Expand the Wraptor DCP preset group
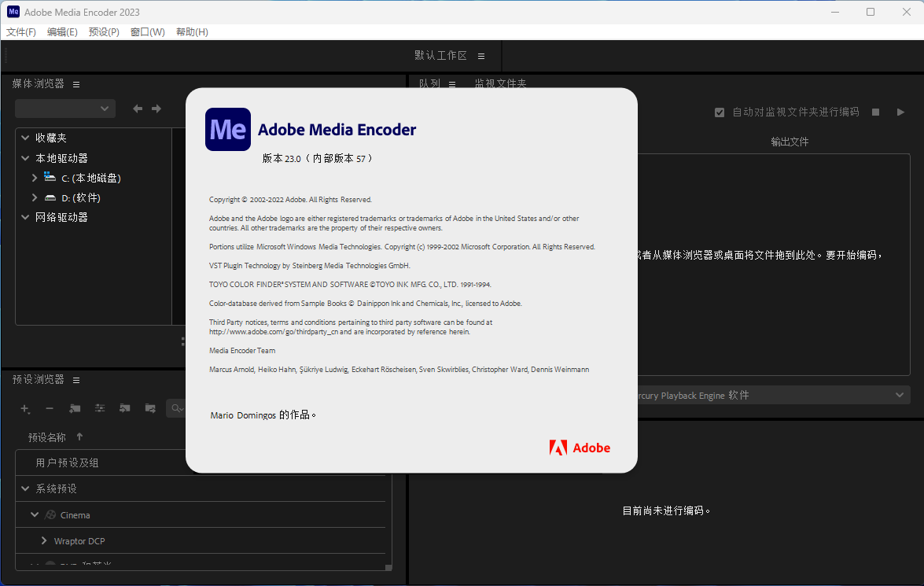 click(44, 540)
